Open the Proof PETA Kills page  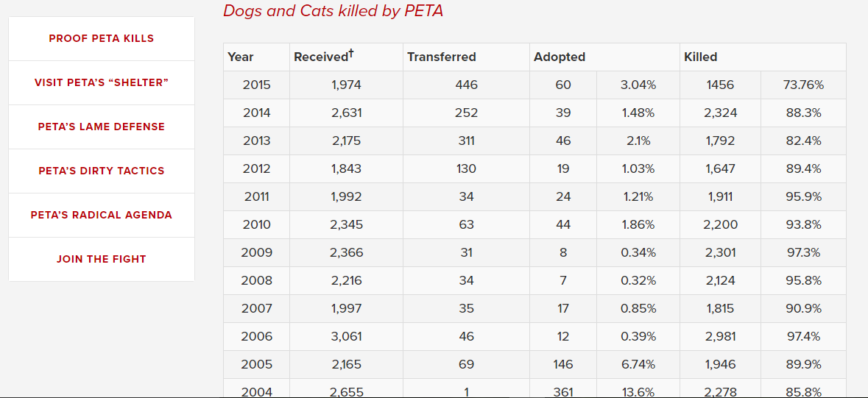(102, 38)
